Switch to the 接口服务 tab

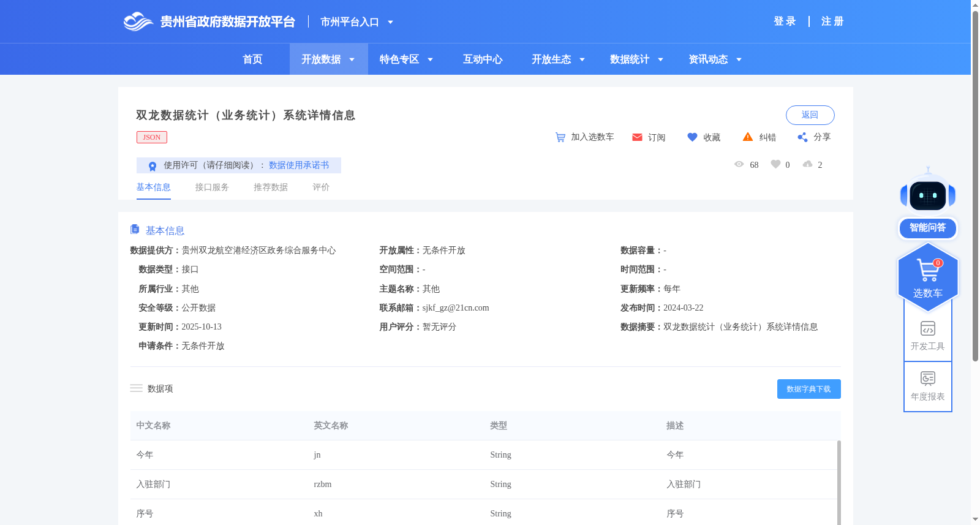(212, 187)
